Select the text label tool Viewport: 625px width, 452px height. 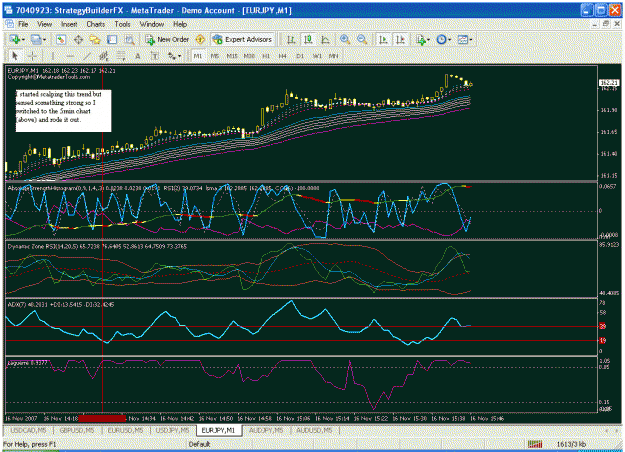tap(155, 56)
